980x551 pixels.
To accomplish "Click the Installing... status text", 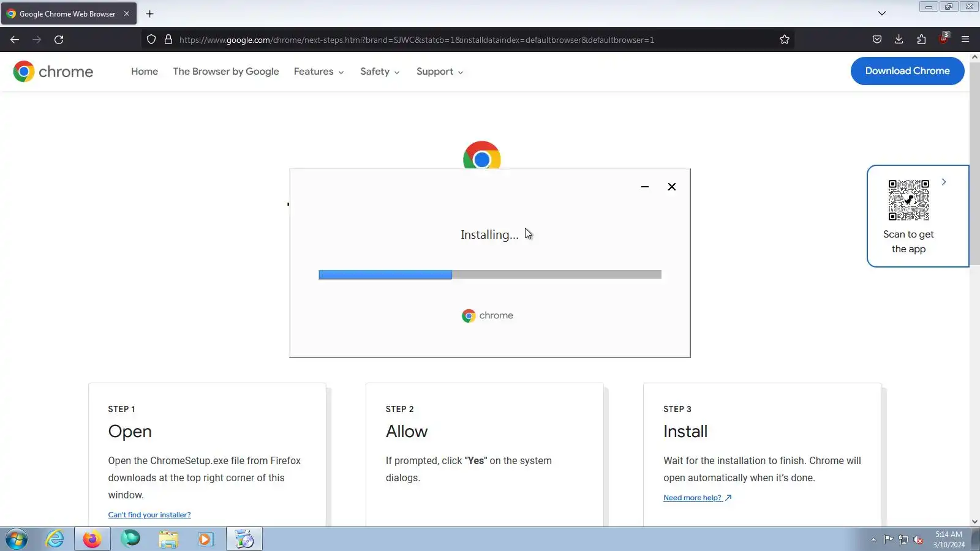I will pos(489,234).
